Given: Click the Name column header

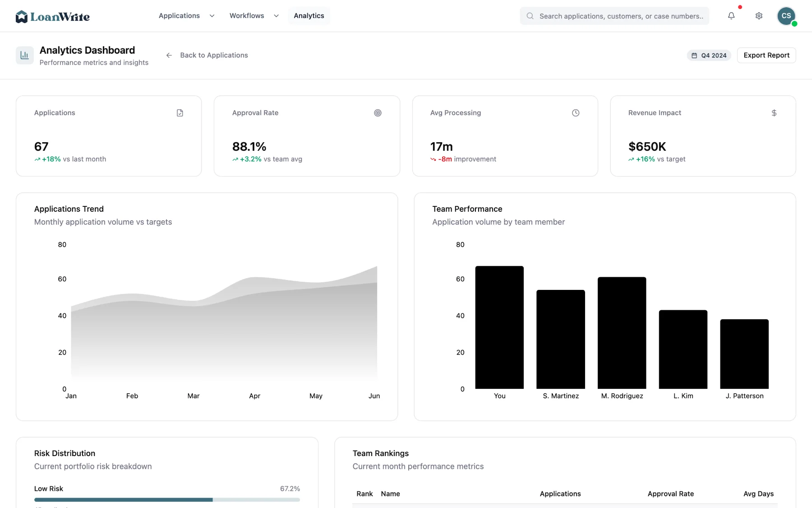Looking at the screenshot, I should pos(390,494).
